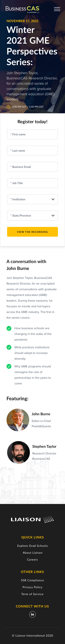Click John Burne's profile photo
This screenshot has height=644, width=65.
pos(18,420)
